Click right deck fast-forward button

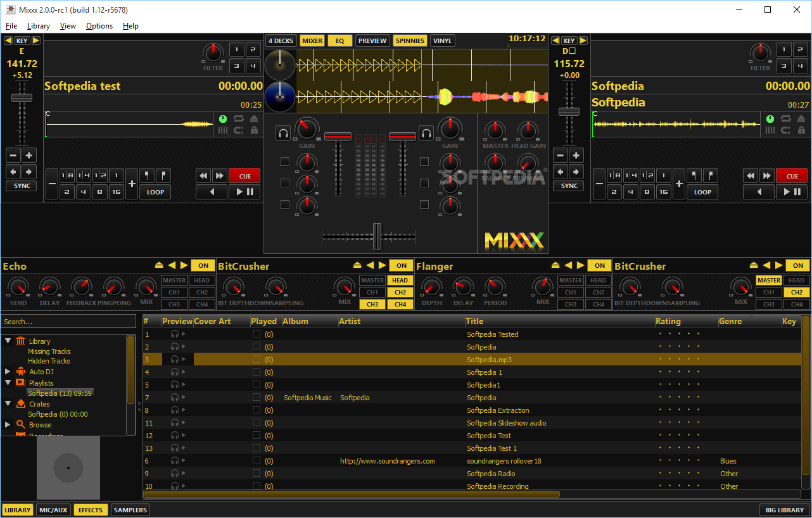pyautogui.click(x=767, y=175)
